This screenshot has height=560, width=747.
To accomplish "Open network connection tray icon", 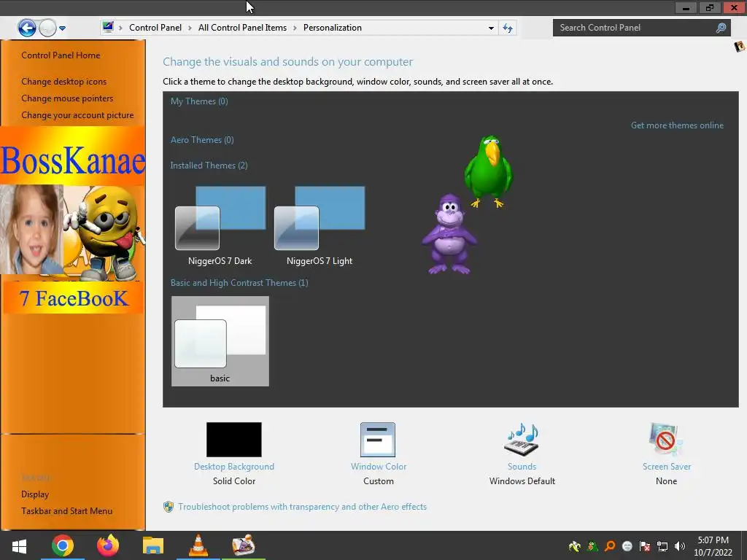I will [x=662, y=546].
